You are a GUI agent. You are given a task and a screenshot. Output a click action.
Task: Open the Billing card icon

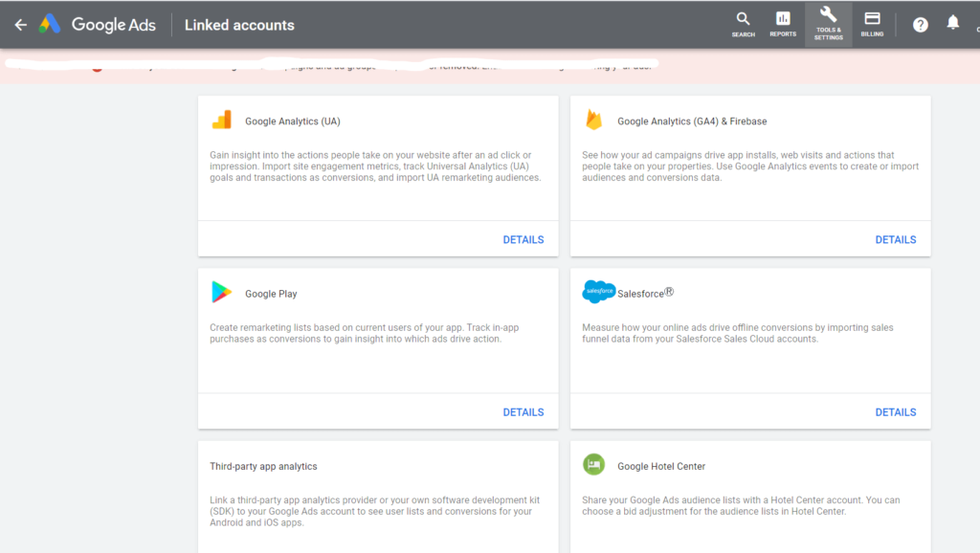872,24
